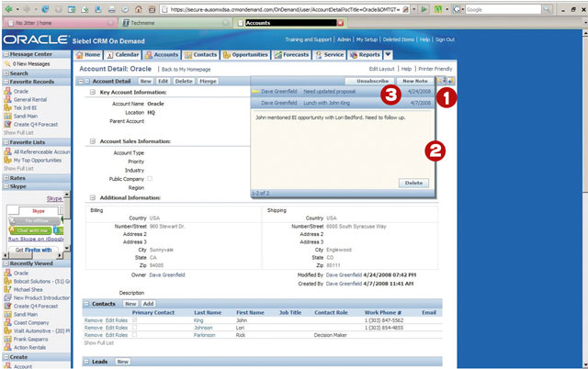588x369 pixels.
Task: Click the Back to My Homepage link
Action: [186, 70]
